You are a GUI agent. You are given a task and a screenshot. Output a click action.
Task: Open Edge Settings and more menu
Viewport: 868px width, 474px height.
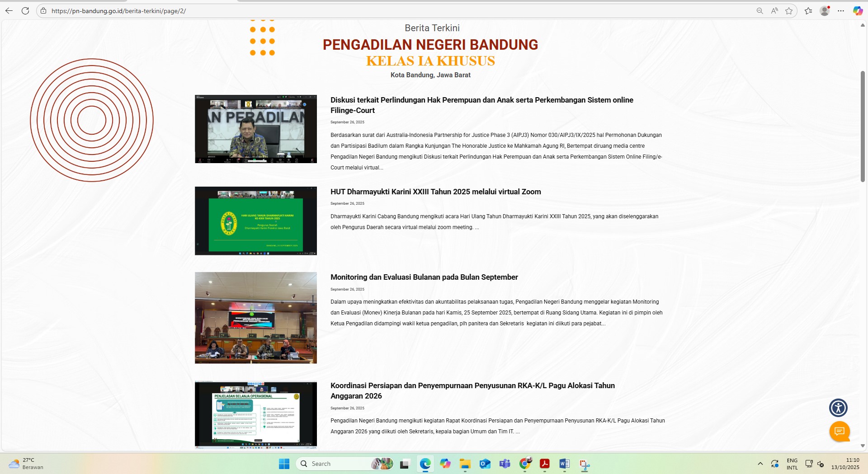click(x=841, y=11)
